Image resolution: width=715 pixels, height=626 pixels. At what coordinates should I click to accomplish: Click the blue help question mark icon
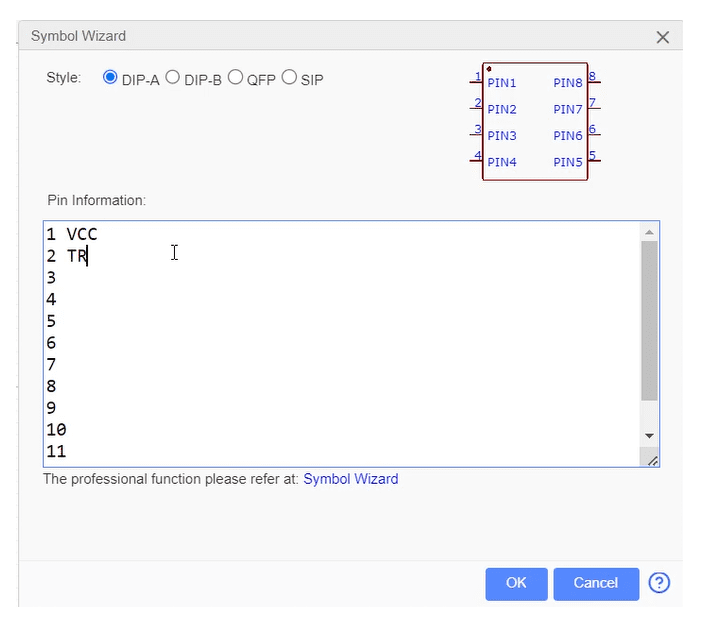659,583
